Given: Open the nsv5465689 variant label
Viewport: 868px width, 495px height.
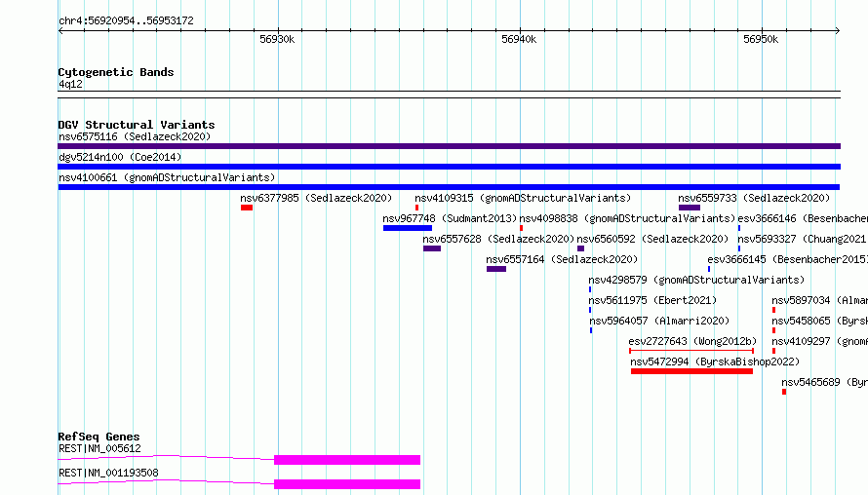Looking at the screenshot, I should coord(824,382).
